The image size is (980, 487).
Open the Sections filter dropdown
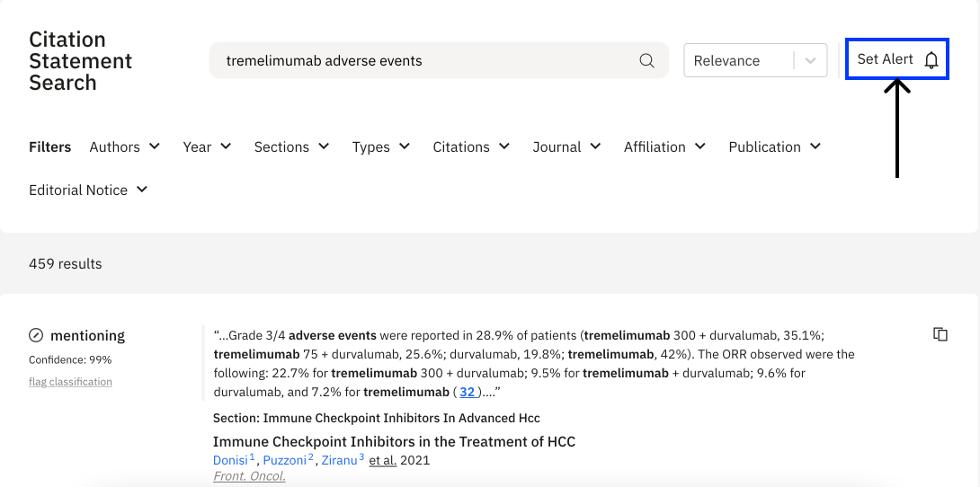[x=291, y=146]
